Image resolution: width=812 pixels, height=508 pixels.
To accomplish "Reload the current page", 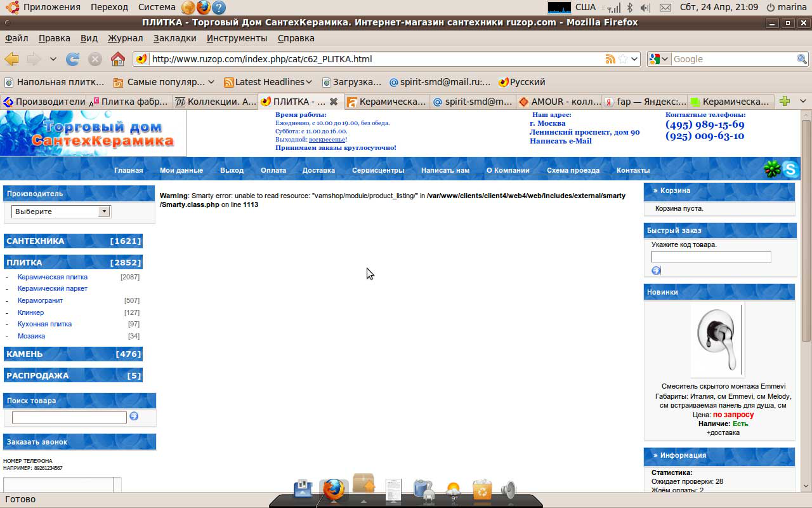I will pyautogui.click(x=73, y=59).
